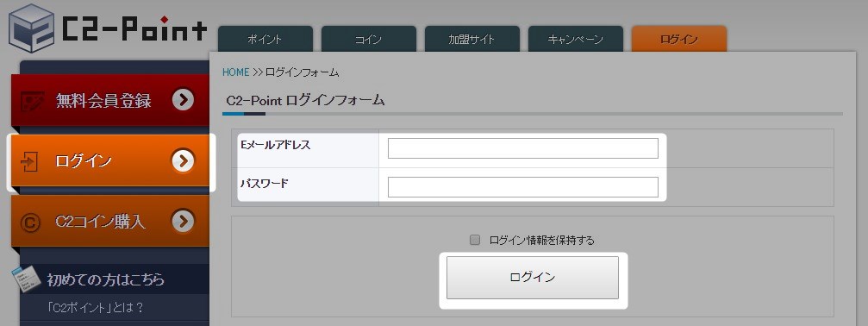Image resolution: width=868 pixels, height=326 pixels.
Task: Focus the Eメールアドレス input field
Action: 523,148
